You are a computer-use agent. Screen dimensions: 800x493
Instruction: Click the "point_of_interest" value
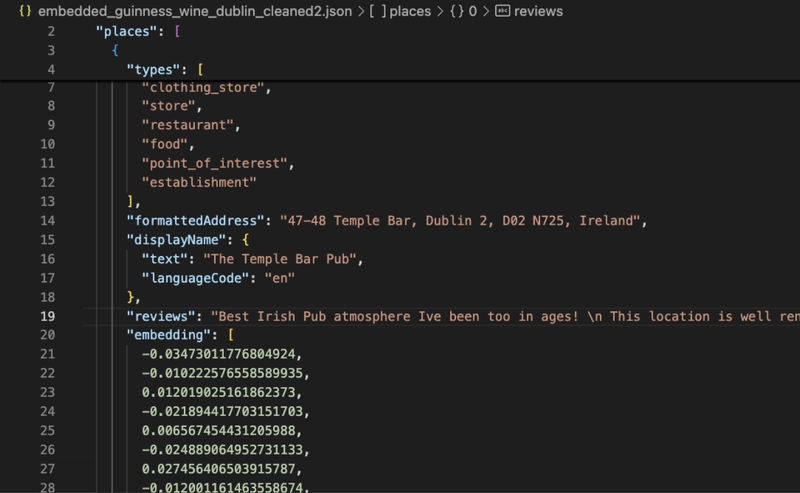[x=214, y=163]
